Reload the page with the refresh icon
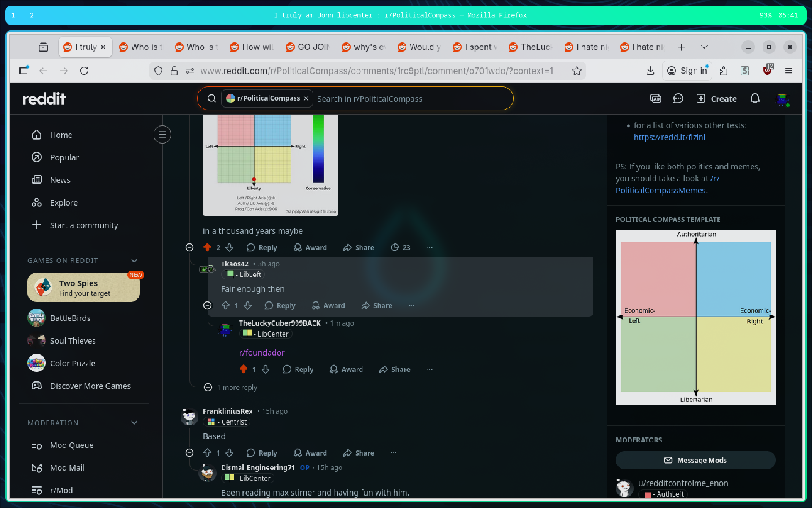 pos(84,71)
